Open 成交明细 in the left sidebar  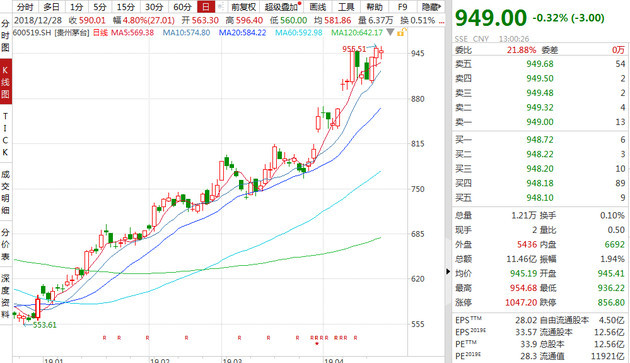point(6,192)
